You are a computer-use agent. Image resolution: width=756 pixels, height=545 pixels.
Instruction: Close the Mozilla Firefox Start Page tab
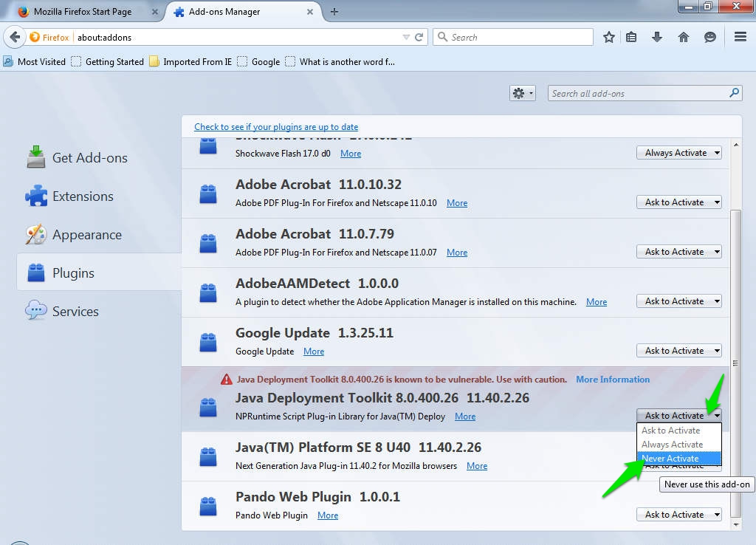pos(155,12)
